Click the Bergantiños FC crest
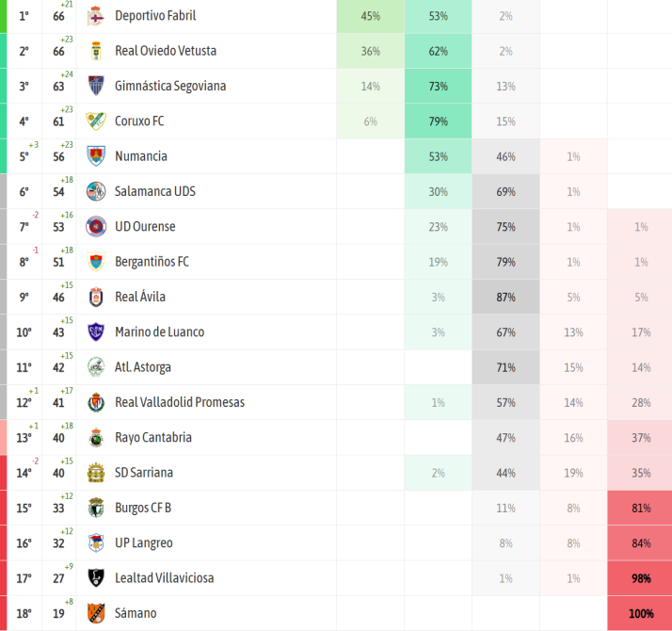 pos(95,262)
